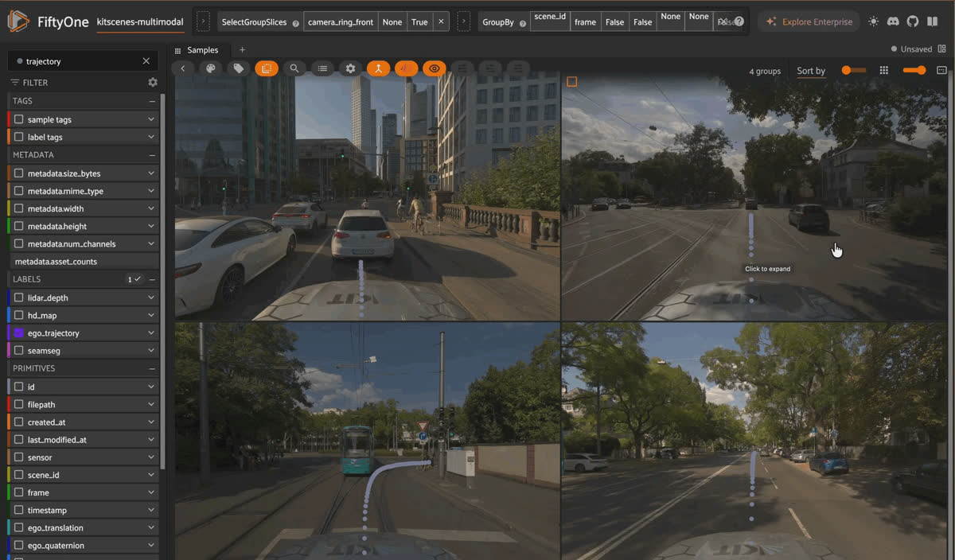955x560 pixels.
Task: Adjust the orange slider right of grid icon
Action: click(915, 71)
